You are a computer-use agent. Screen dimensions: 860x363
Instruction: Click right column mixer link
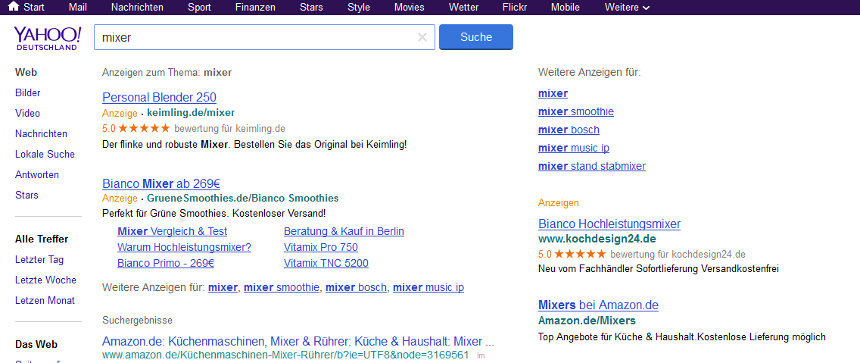553,94
